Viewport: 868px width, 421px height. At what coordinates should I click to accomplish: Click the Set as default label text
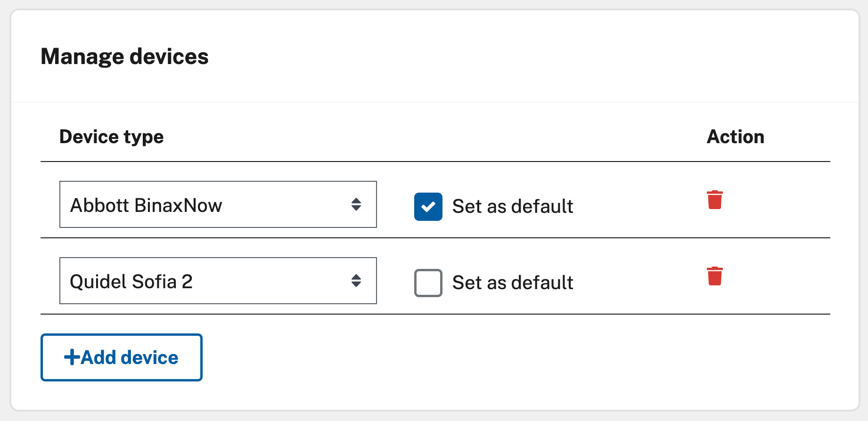[512, 206]
